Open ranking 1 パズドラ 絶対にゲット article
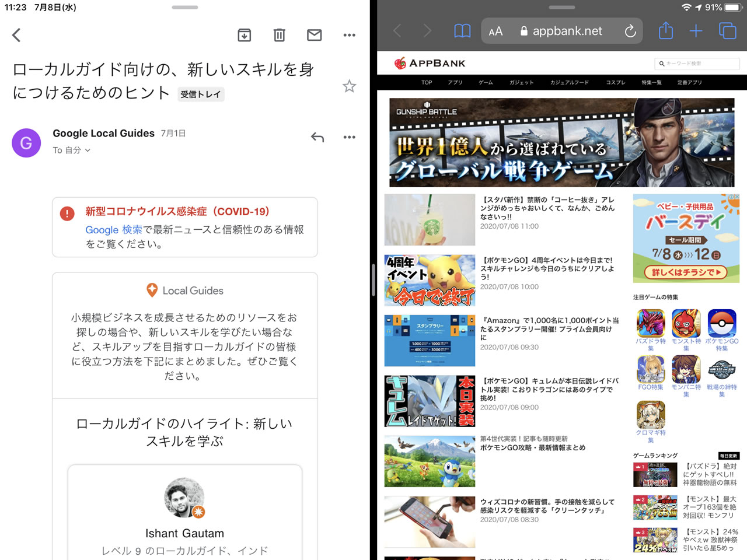 686,475
